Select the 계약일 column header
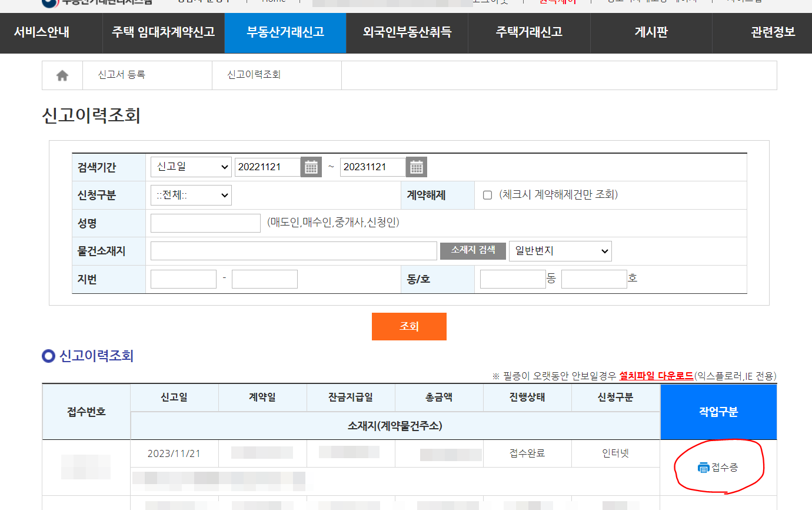This screenshot has width=812, height=510. pyautogui.click(x=262, y=398)
